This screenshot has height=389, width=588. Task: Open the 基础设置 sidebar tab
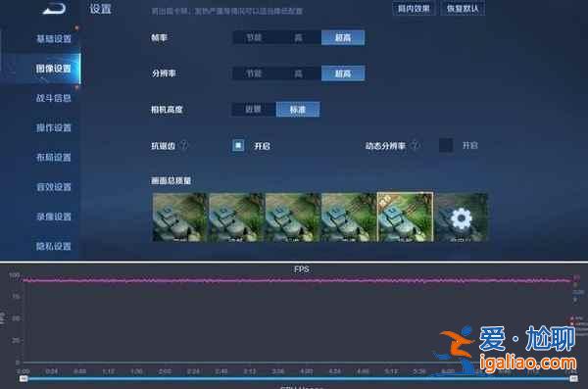pyautogui.click(x=54, y=38)
